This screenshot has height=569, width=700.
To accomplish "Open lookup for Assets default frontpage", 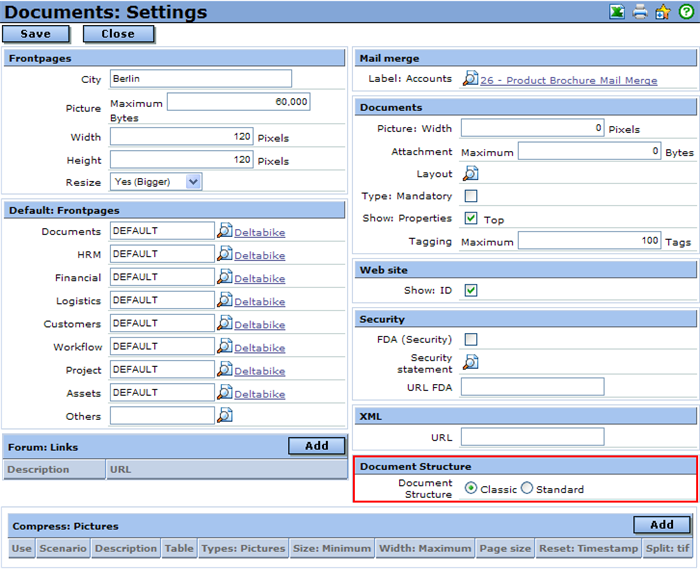I will (225, 393).
